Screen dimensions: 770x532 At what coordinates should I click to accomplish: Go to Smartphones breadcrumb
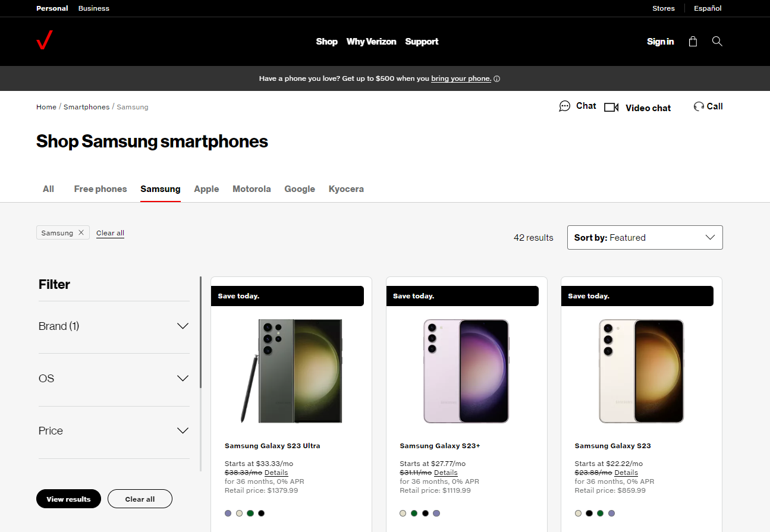tap(87, 107)
